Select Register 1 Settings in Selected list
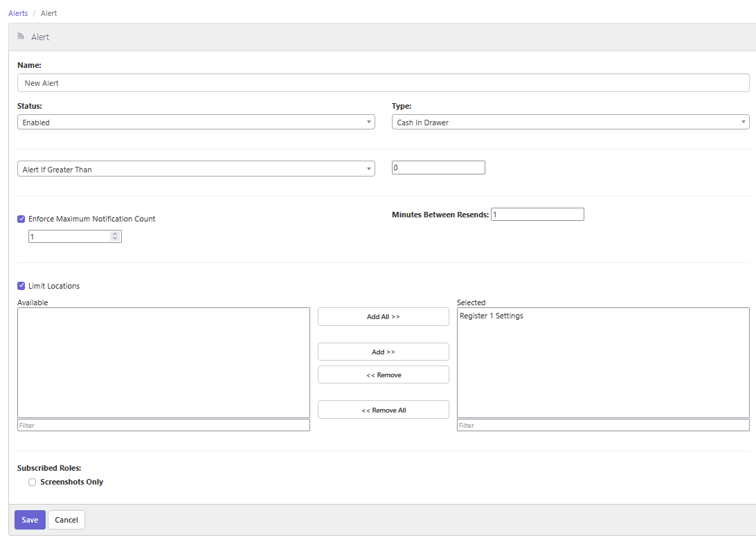756x542 pixels. 492,316
